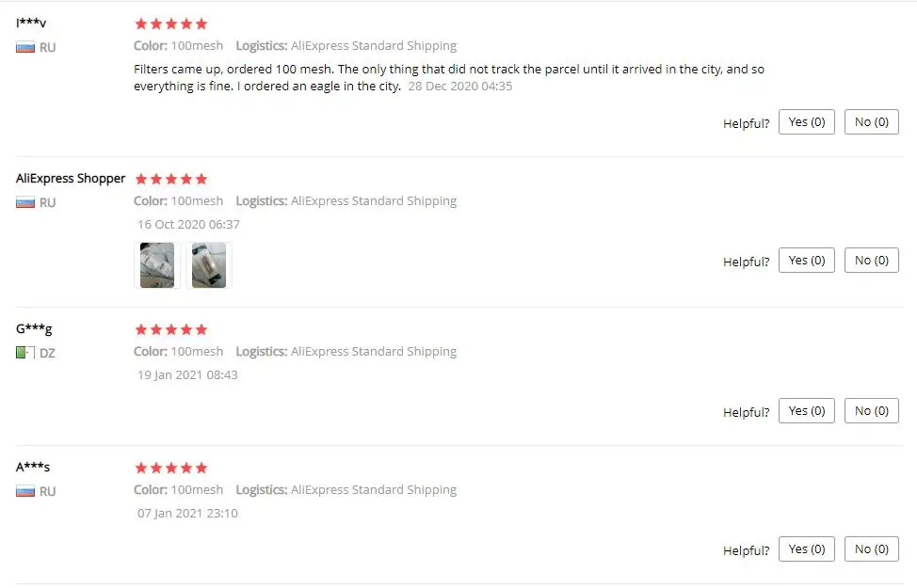Click the Russian flag icon beside I***v
This screenshot has width=917, height=588.
click(25, 47)
